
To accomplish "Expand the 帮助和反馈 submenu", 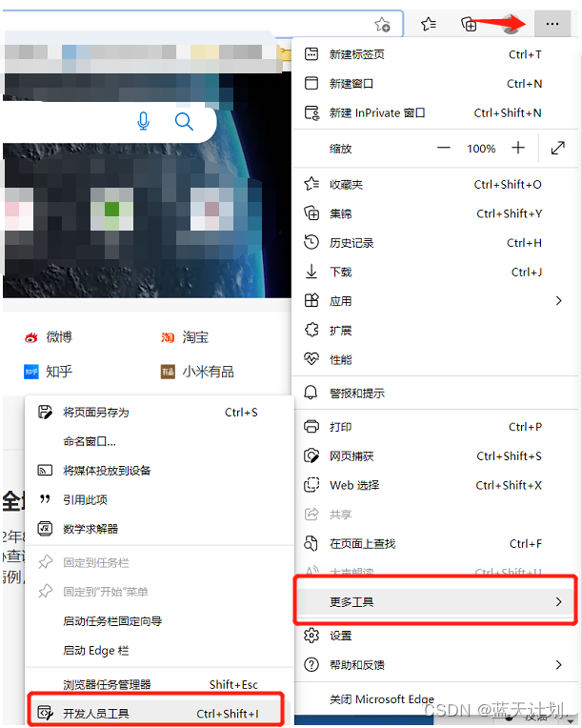I will point(435,665).
